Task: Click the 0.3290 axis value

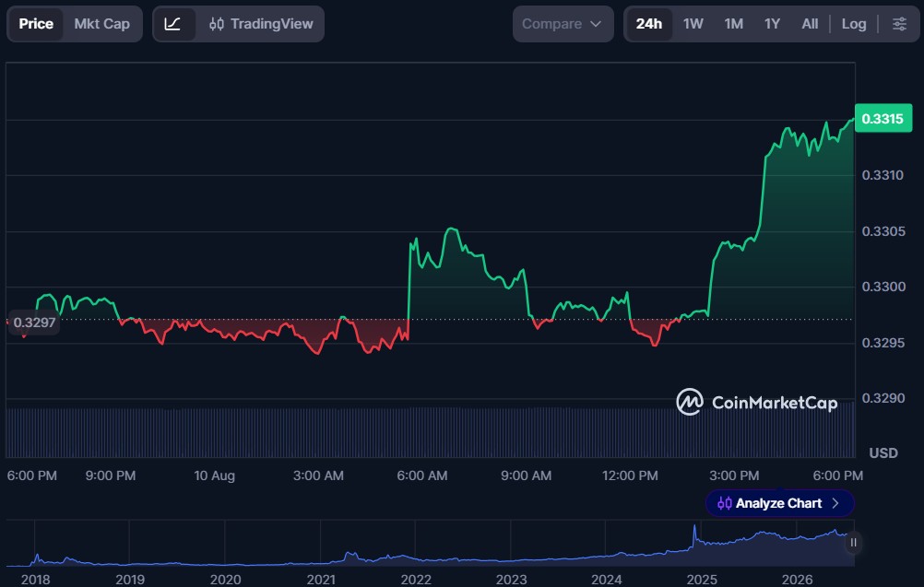Action: [x=883, y=398]
